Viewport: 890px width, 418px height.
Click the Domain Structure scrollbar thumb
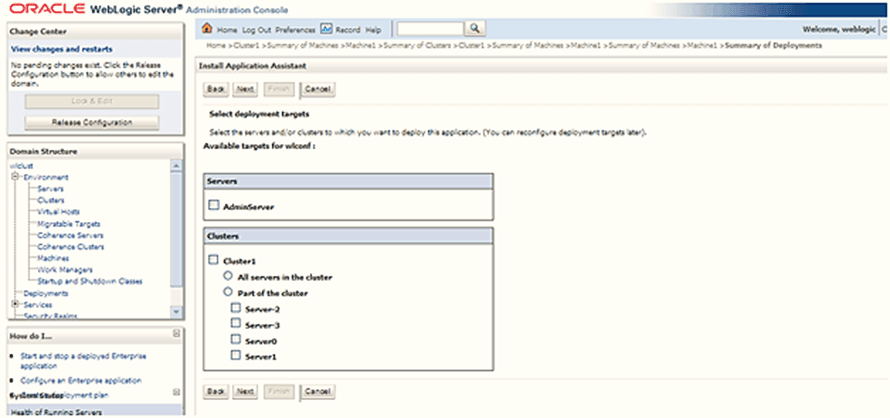tap(177, 231)
